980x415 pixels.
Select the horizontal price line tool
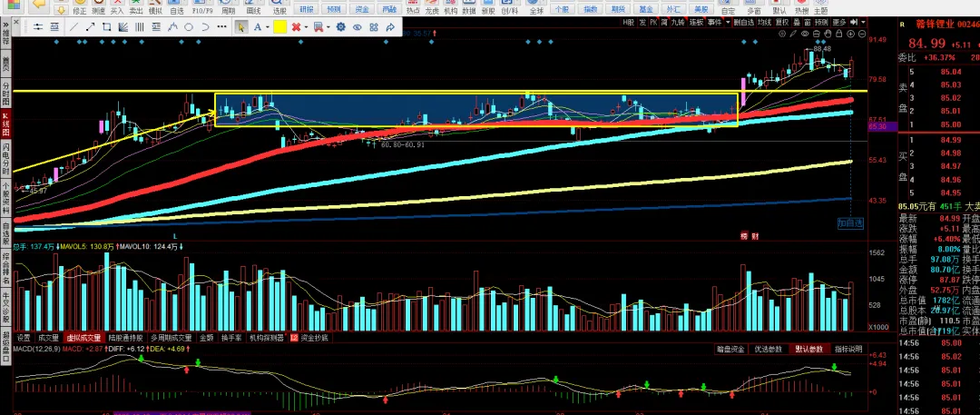38,27
